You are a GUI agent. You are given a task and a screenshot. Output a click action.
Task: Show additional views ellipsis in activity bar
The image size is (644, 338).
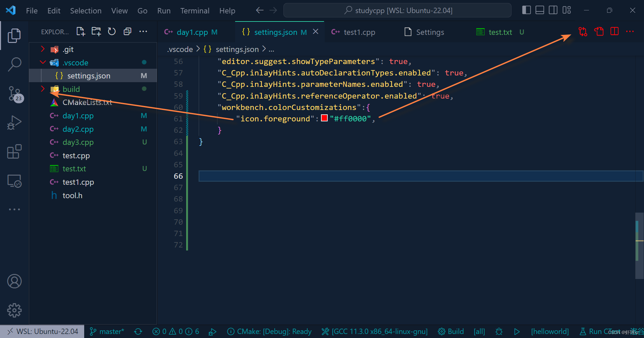[x=14, y=209]
